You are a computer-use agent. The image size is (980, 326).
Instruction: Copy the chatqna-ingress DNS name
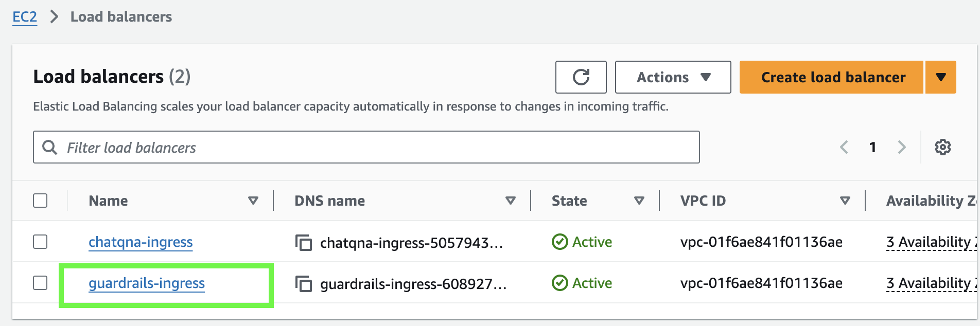click(304, 242)
